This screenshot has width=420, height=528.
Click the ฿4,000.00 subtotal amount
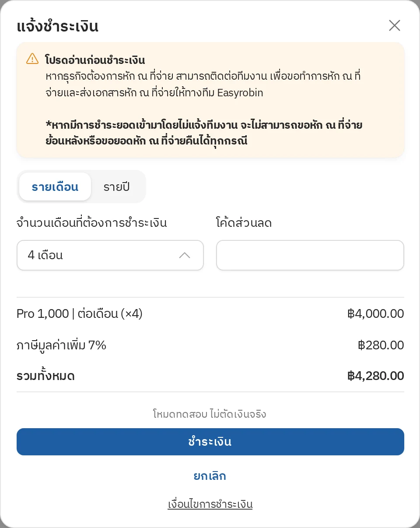[x=376, y=314]
